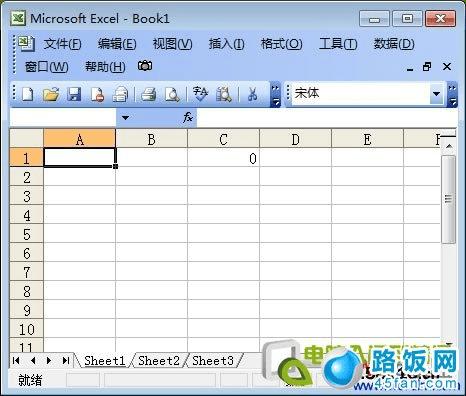The width and height of the screenshot is (466, 396).
Task: Open the 编辑(E) menu
Action: (x=117, y=44)
